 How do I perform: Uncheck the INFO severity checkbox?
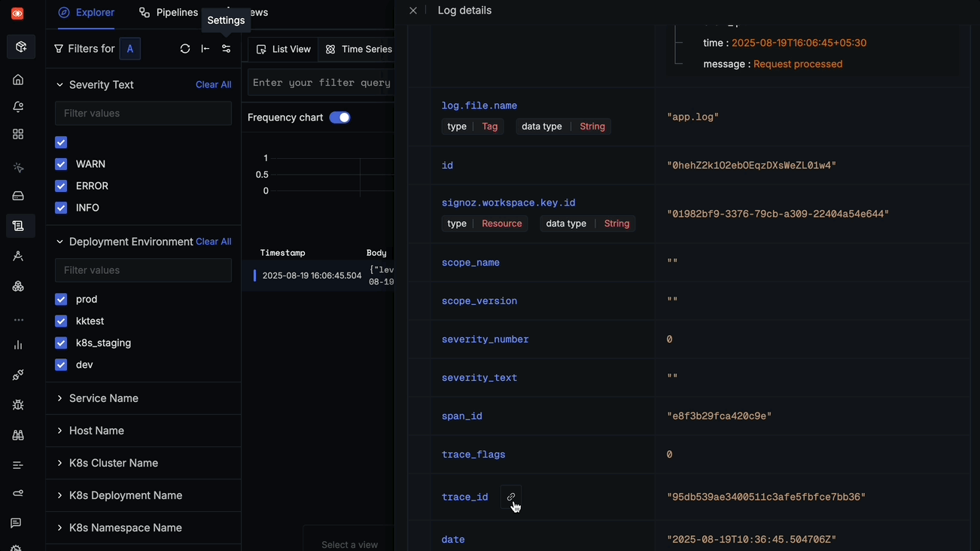pyautogui.click(x=61, y=208)
